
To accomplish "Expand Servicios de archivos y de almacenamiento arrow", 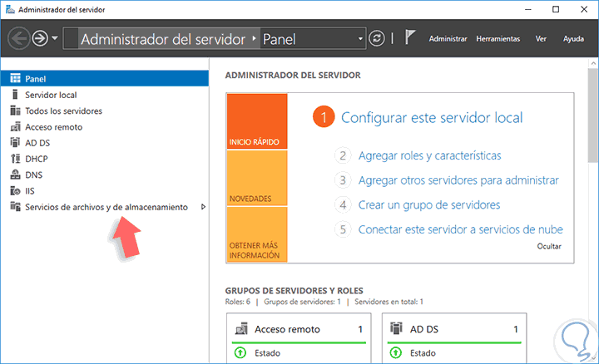I will pyautogui.click(x=203, y=207).
